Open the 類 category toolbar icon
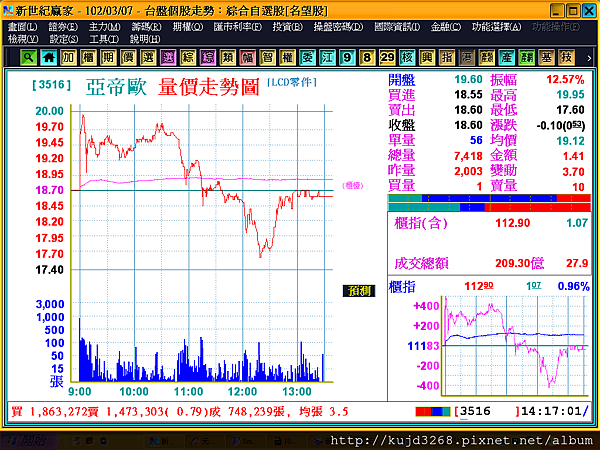This screenshot has height=450, width=600. point(228,58)
